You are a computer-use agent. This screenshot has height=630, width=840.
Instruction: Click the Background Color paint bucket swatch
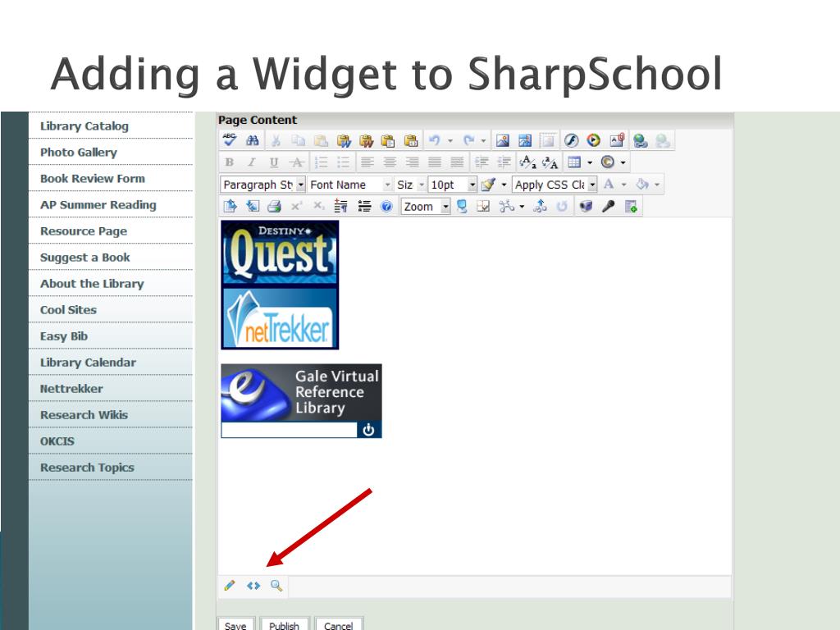(x=642, y=185)
